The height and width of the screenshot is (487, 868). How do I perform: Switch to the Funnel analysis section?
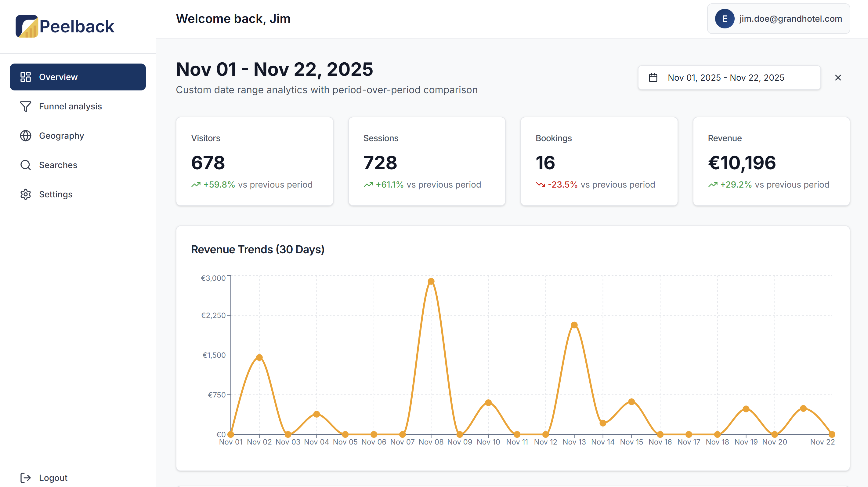[71, 106]
